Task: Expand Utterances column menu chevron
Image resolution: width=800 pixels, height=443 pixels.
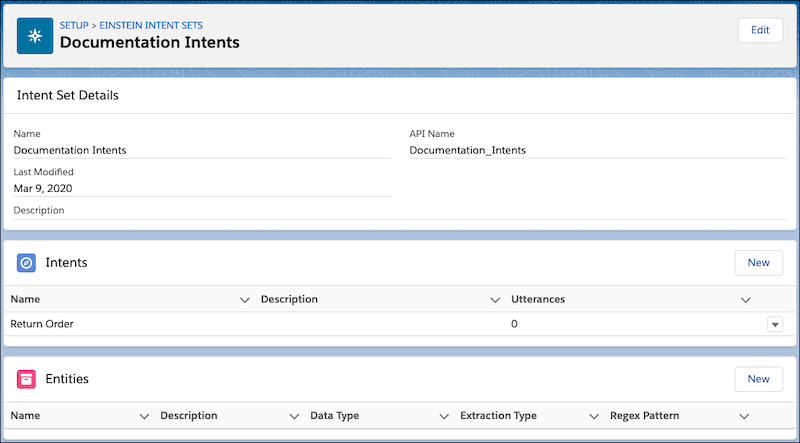Action: tap(745, 300)
